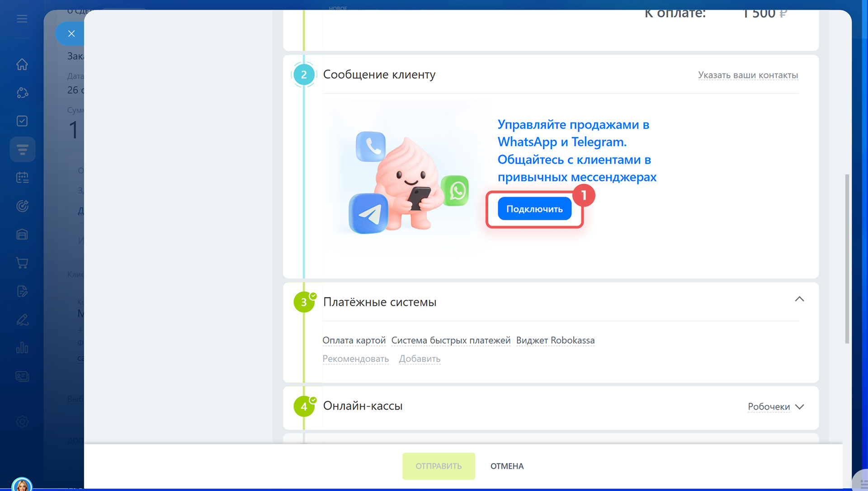Screen dimensions: 868x491
Task: Select Оплата картой payment option
Action: point(354,340)
